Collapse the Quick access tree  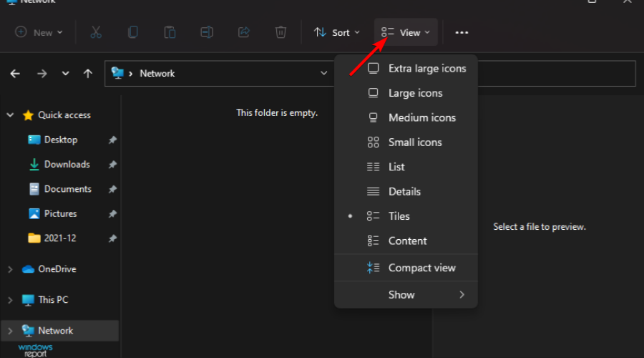point(10,115)
